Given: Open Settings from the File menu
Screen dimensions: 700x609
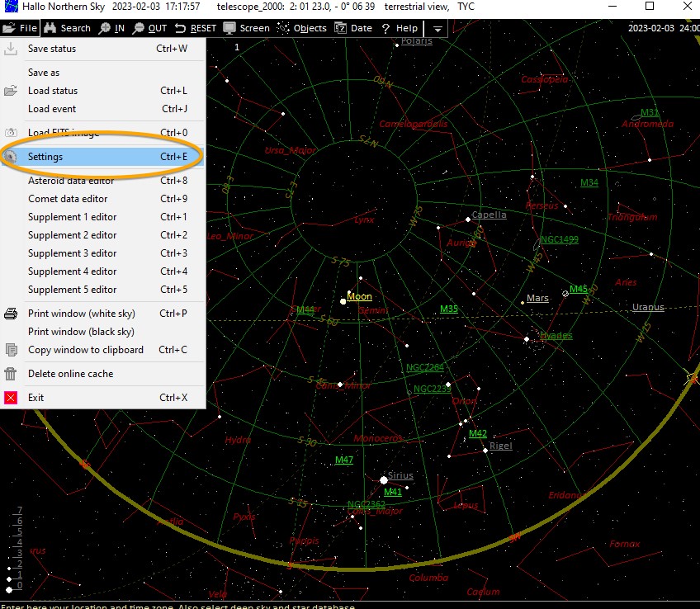Looking at the screenshot, I should coord(102,157).
